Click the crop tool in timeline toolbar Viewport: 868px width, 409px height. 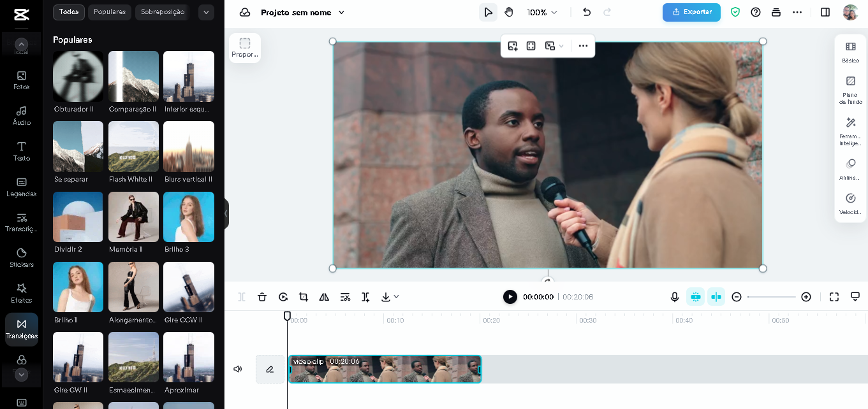click(304, 297)
